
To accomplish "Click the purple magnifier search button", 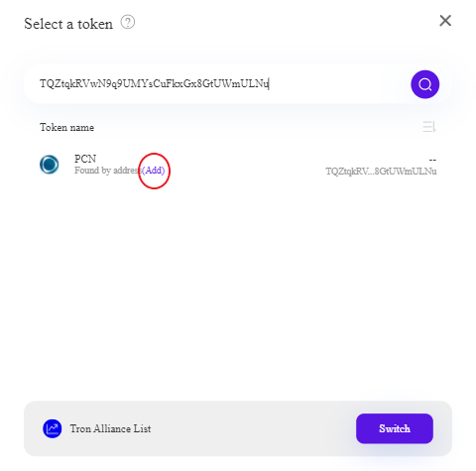I will coord(424,84).
